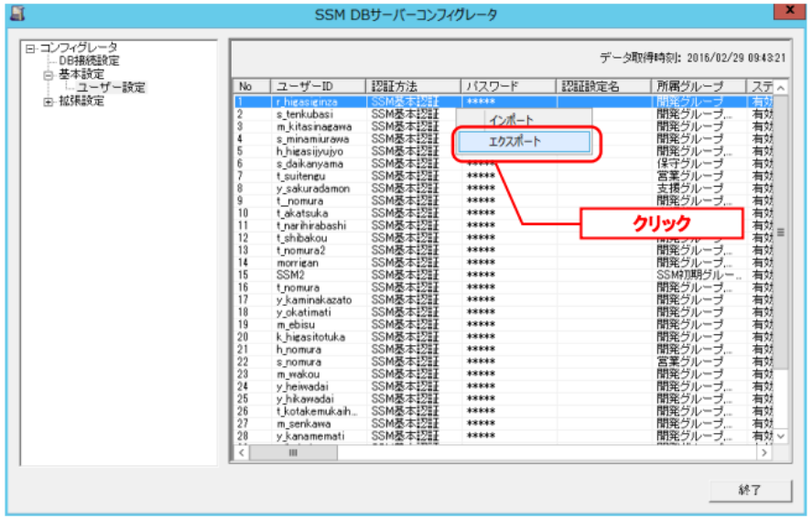The height and width of the screenshot is (519, 812).
Task: Select ユーザー設定 in the tree
Action: point(112,88)
